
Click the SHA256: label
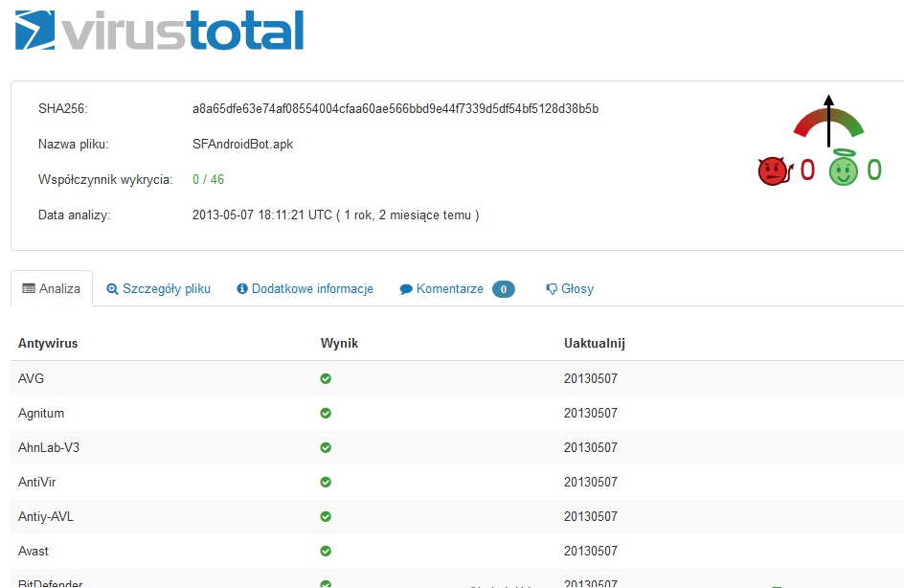[x=63, y=109]
